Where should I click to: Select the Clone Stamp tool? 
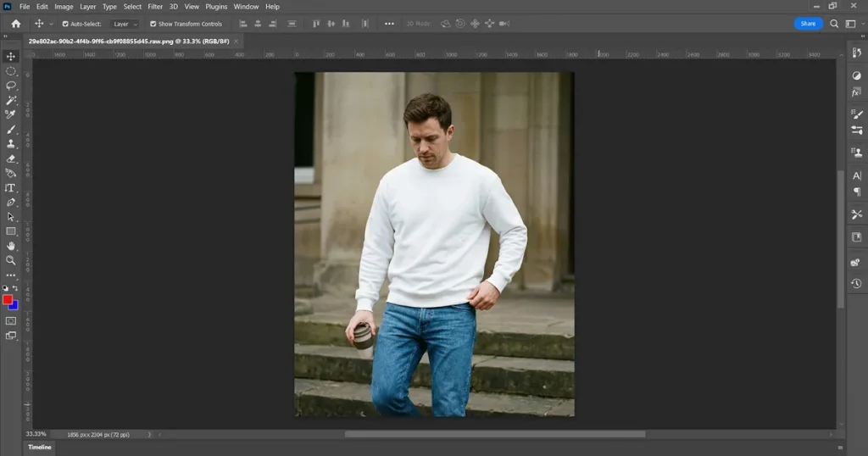(10, 144)
